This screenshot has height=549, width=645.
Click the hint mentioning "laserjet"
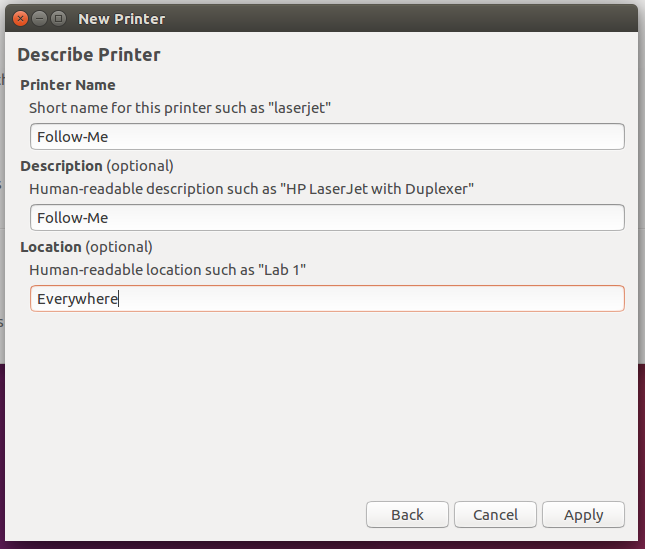(180, 107)
